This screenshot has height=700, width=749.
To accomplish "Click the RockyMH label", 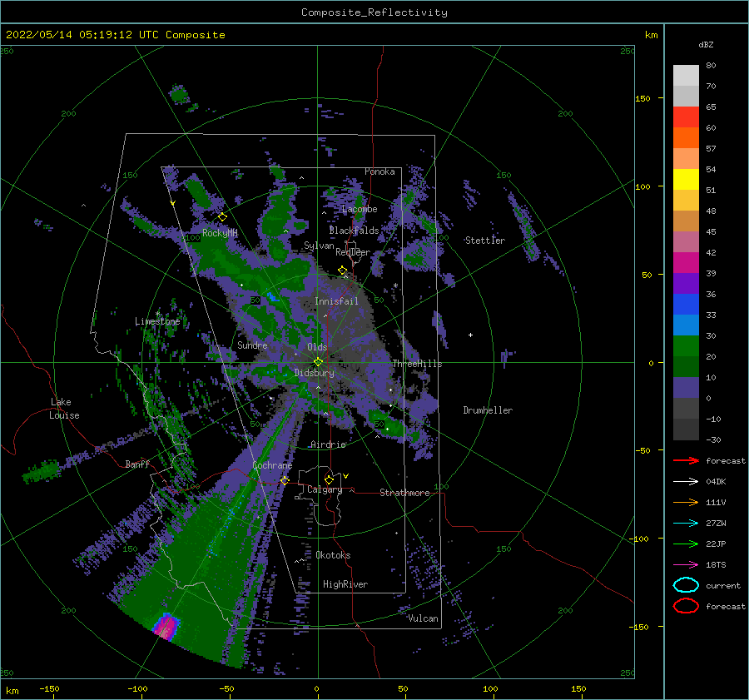I will pyautogui.click(x=220, y=233).
